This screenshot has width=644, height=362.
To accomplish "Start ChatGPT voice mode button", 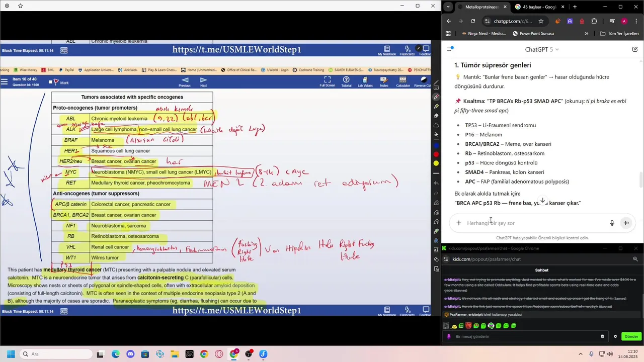I will (626, 223).
